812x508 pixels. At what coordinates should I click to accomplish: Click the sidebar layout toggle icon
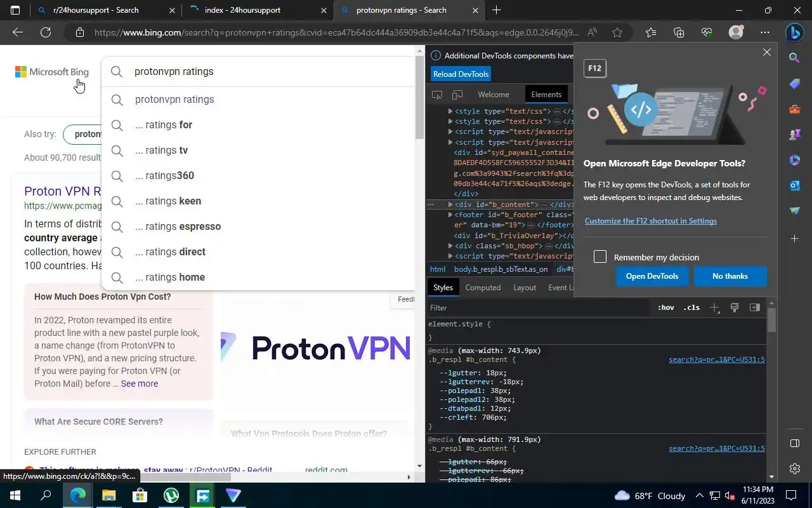point(795,443)
